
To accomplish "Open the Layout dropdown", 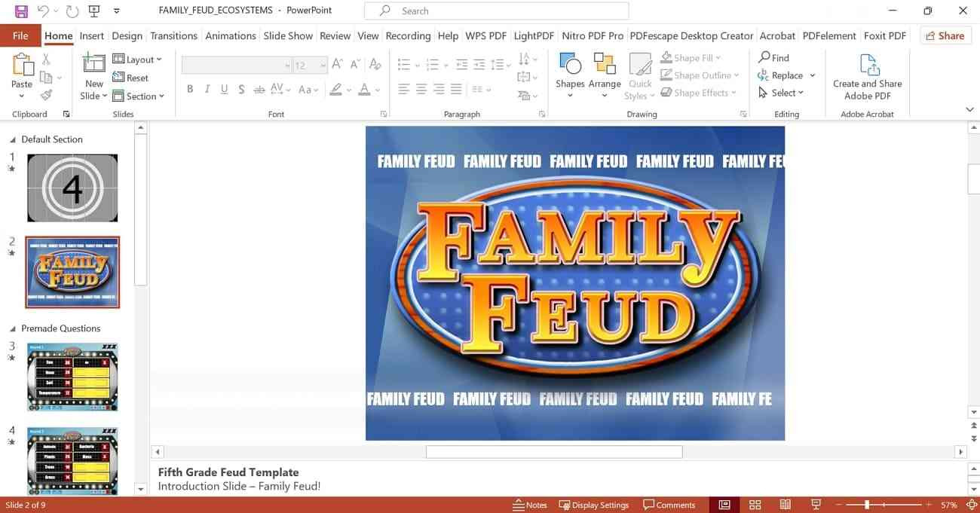I will [x=137, y=60].
